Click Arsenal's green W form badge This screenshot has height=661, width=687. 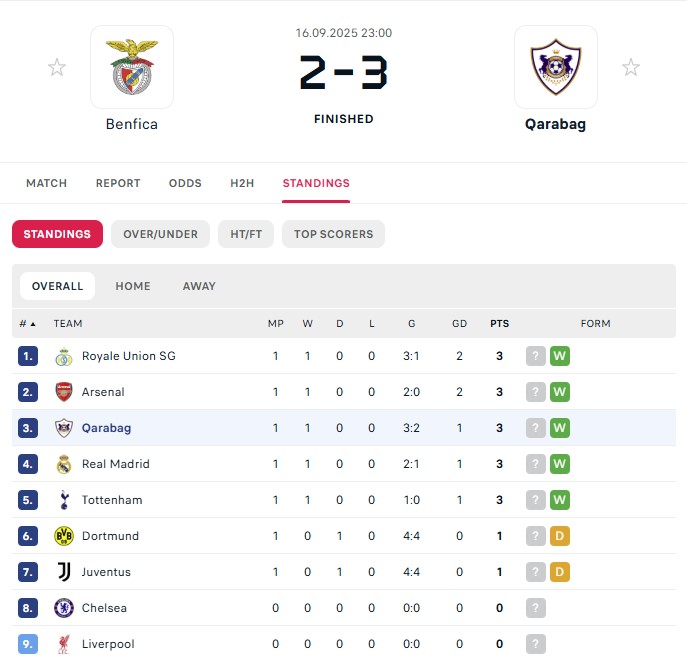[x=560, y=392]
